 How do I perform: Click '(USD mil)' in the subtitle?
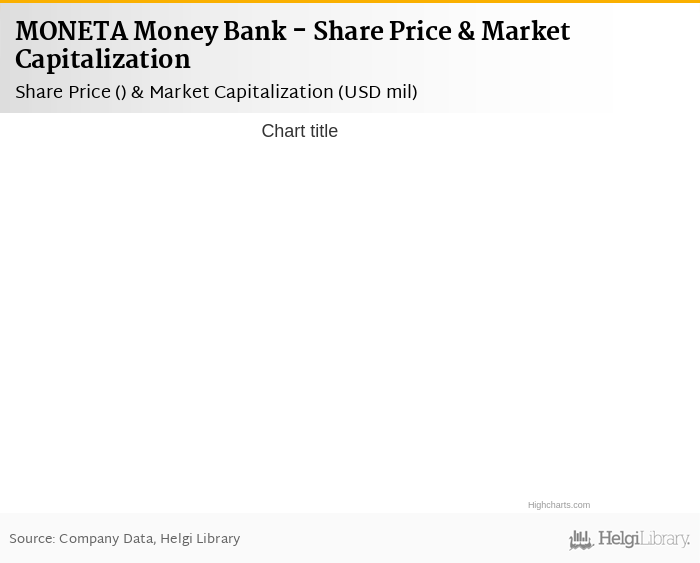pyautogui.click(x=377, y=93)
